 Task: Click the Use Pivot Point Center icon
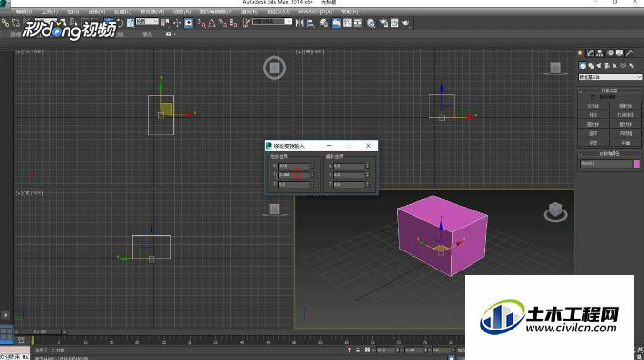[x=165, y=23]
